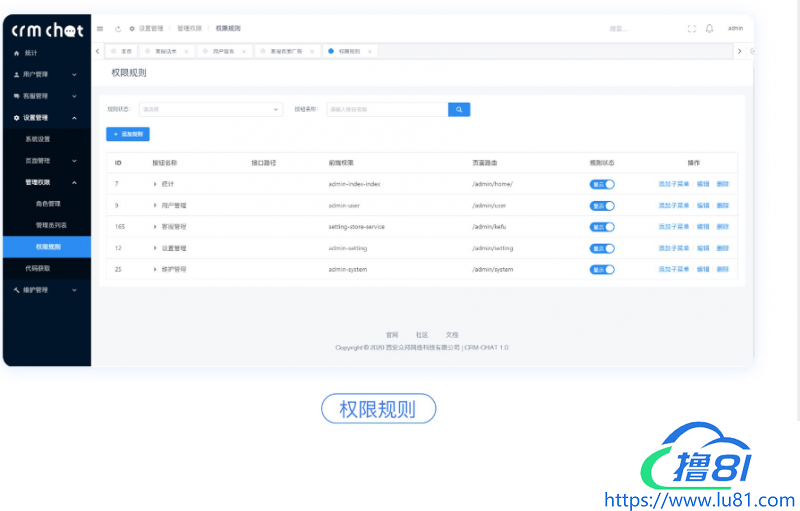
Task: Click the 按钮名称 search input field
Action: point(386,109)
